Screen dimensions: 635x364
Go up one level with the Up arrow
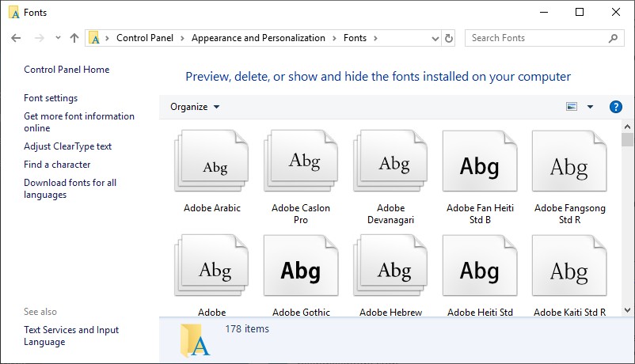[x=74, y=38]
